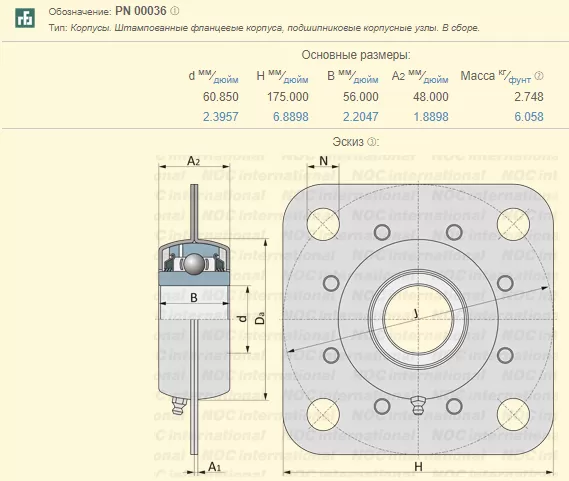The image size is (569, 481).
Task: Open the bearing unit sketch drawing
Action: tap(356, 315)
